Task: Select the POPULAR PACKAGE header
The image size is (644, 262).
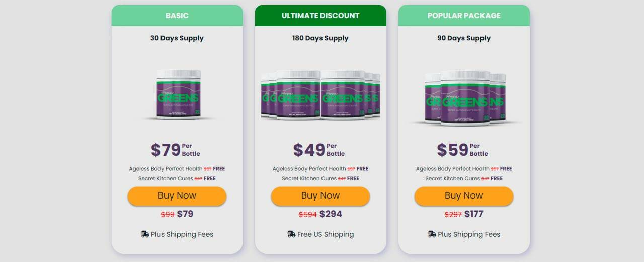Action: (x=464, y=16)
